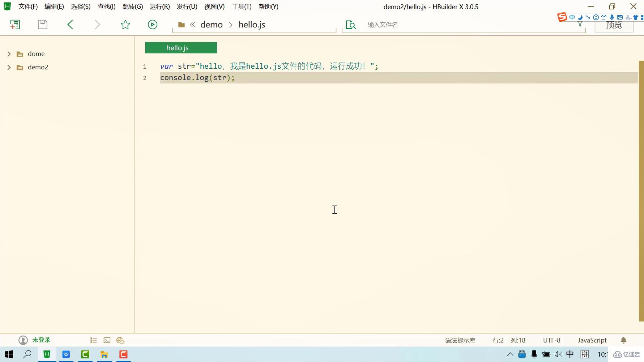The image size is (644, 362).
Task: Open Sogou skin shirt icon
Action: click(635, 17)
